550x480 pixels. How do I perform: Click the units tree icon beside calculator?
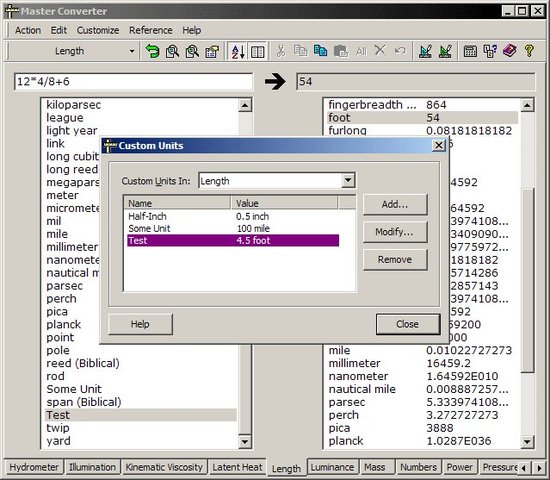(x=490, y=51)
